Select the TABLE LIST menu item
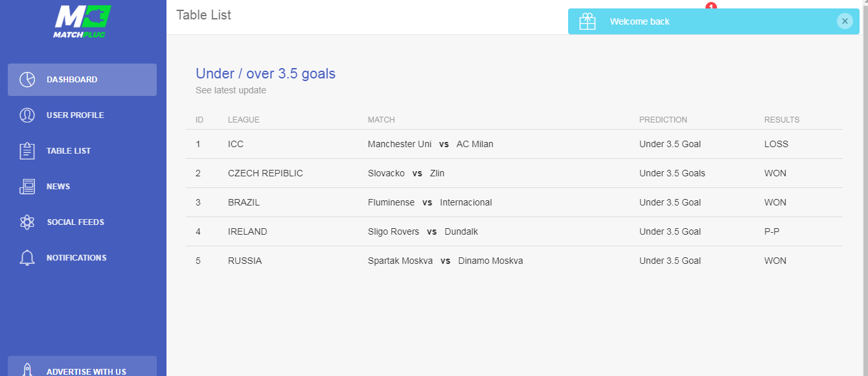 [x=82, y=151]
